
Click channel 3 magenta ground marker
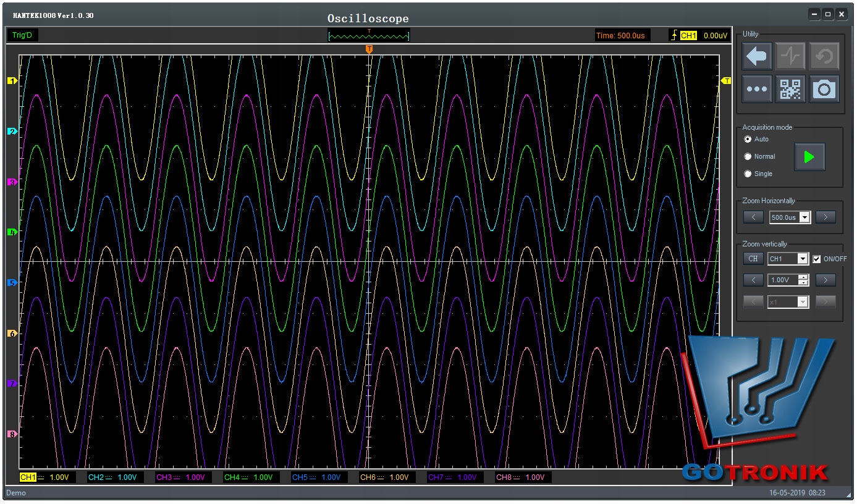(x=12, y=182)
